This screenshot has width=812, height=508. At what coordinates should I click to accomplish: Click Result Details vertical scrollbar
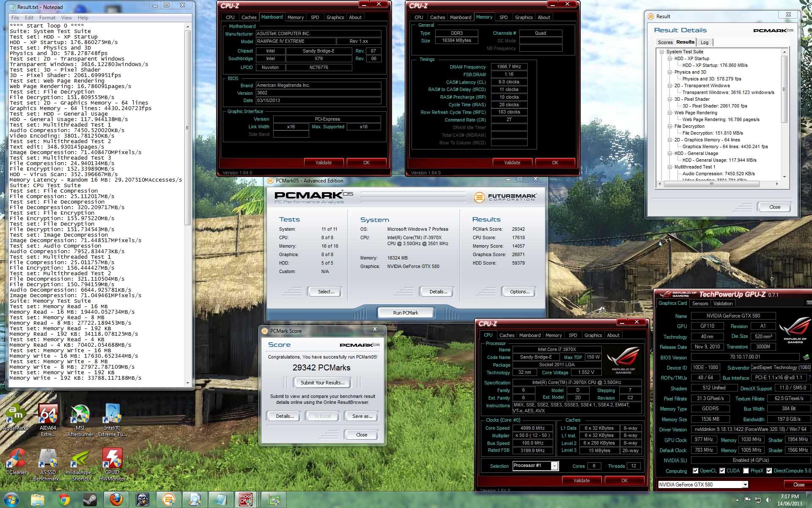tap(785, 89)
